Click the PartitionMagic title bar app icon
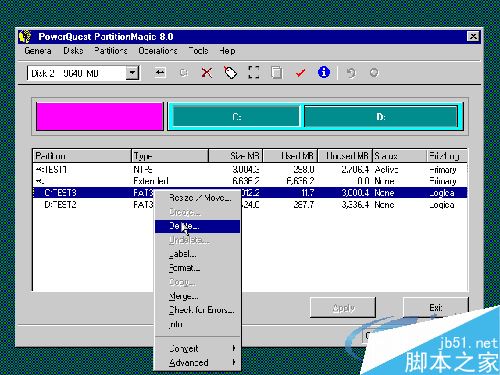The width and height of the screenshot is (500, 375). click(x=25, y=37)
